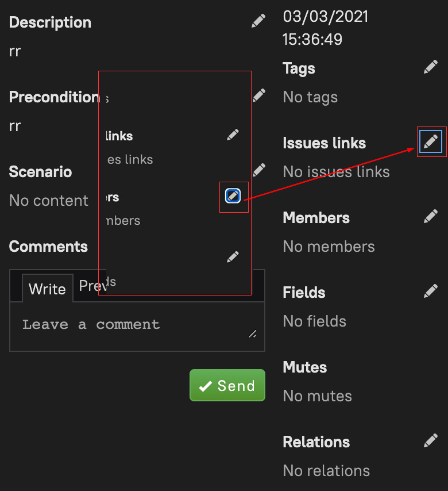The height and width of the screenshot is (491, 448).
Task: Click the Issues links pencil in right sidebar
Action: (x=431, y=141)
